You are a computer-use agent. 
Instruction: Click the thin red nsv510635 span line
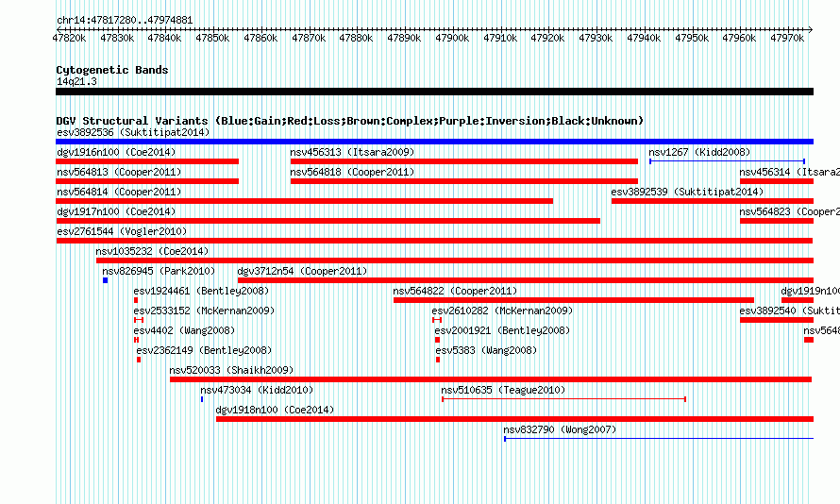[x=564, y=399]
